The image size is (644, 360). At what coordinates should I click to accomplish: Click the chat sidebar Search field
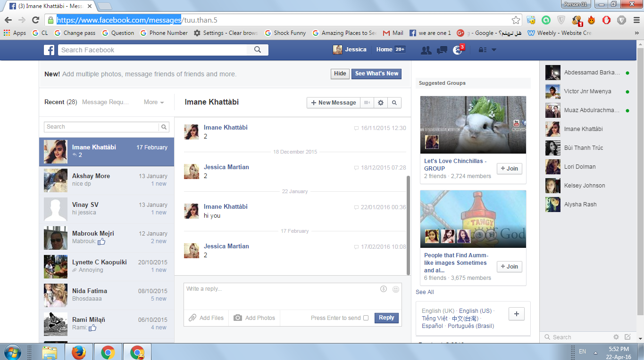(576, 337)
